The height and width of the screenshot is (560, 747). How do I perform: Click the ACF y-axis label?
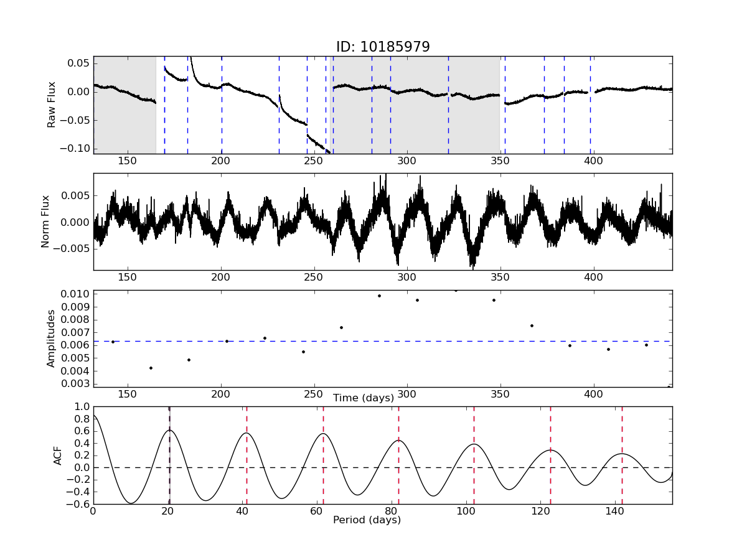point(58,455)
